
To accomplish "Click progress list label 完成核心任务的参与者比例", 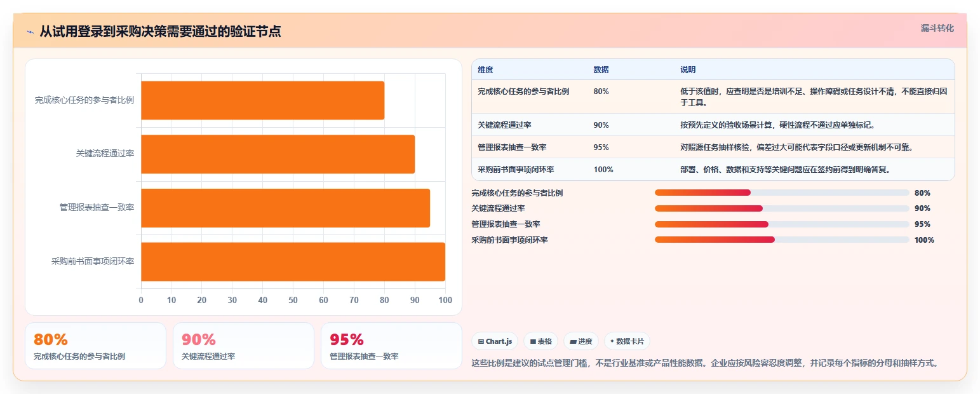I will coord(517,193).
